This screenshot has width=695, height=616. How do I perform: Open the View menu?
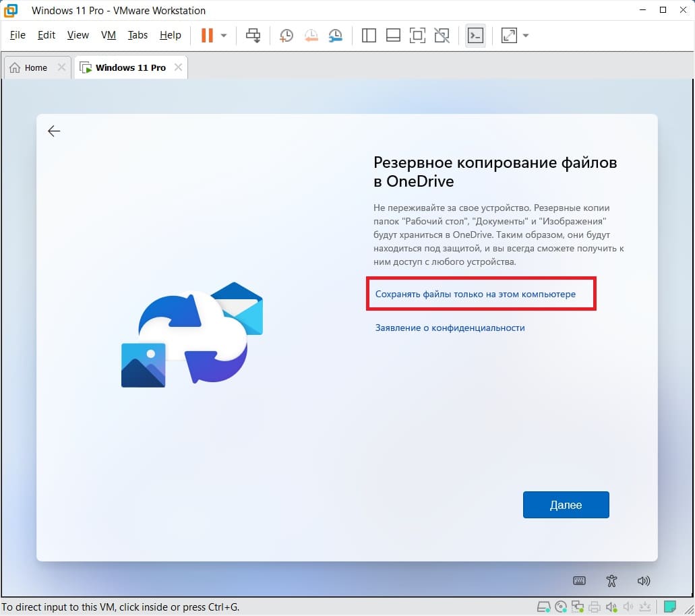(78, 35)
